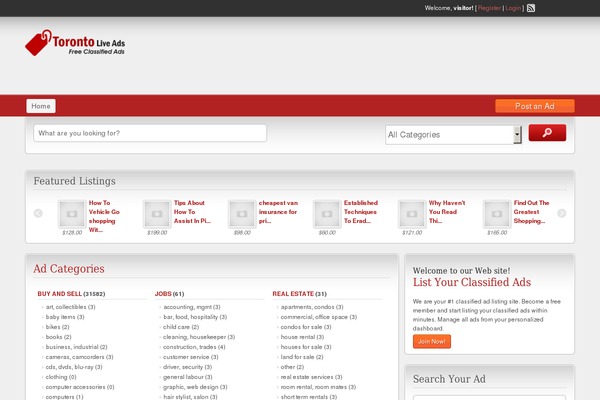Open the $199.00 listing thumbnail

click(x=157, y=214)
